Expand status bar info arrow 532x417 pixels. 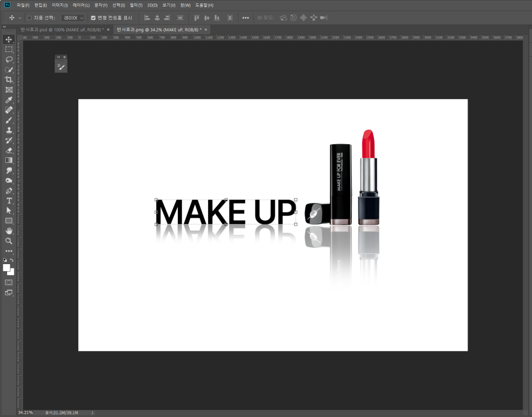tap(92, 412)
